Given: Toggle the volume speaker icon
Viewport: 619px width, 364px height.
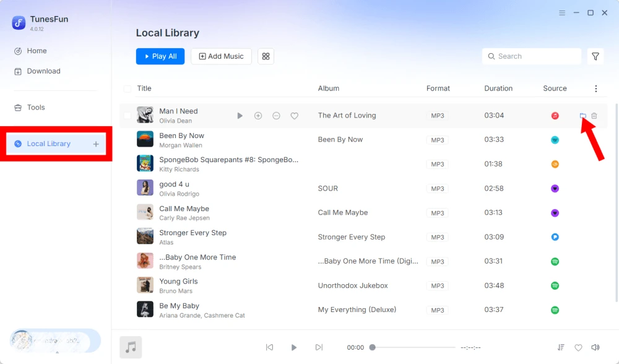Looking at the screenshot, I should click(595, 347).
